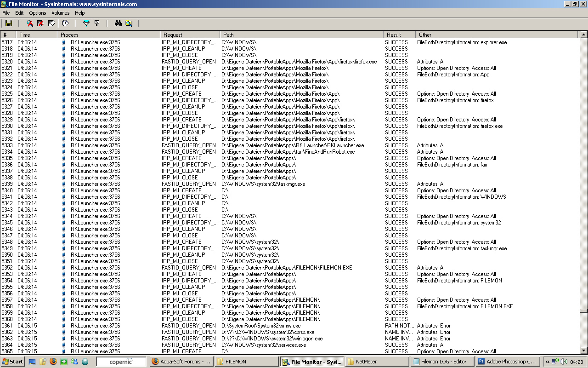
Task: Click the taskbar clock 04:23
Action: pos(577,362)
